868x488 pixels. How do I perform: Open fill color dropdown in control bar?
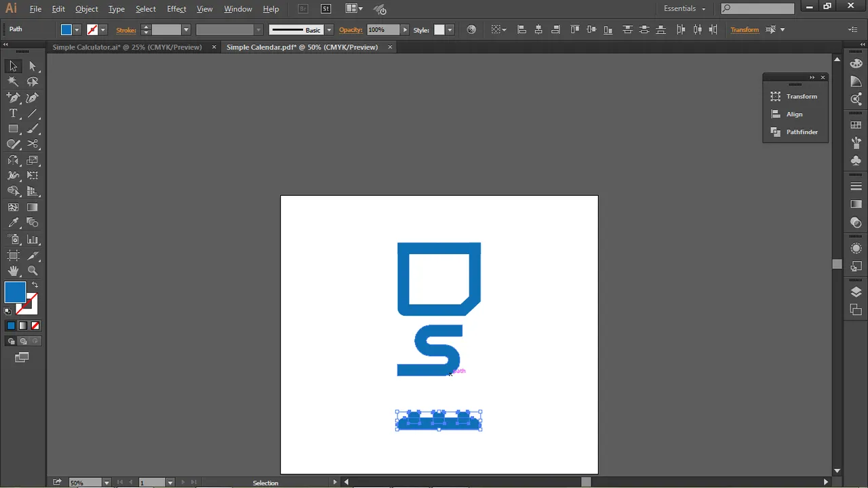click(x=77, y=30)
